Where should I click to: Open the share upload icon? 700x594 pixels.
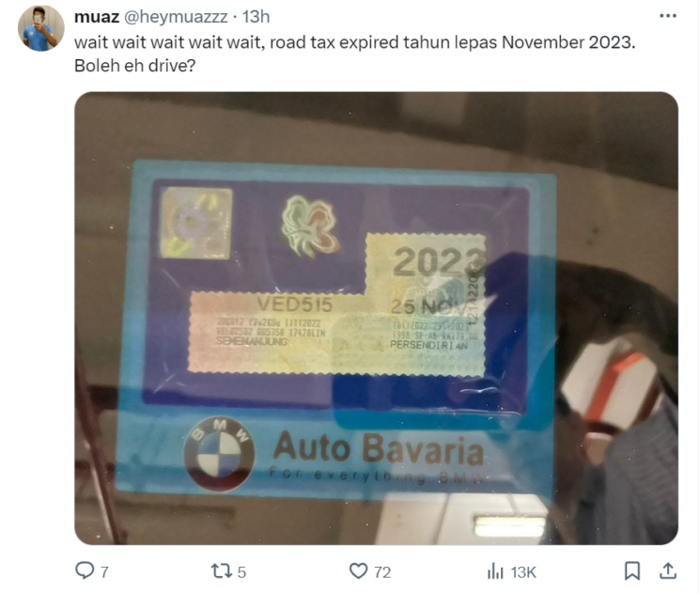(667, 571)
